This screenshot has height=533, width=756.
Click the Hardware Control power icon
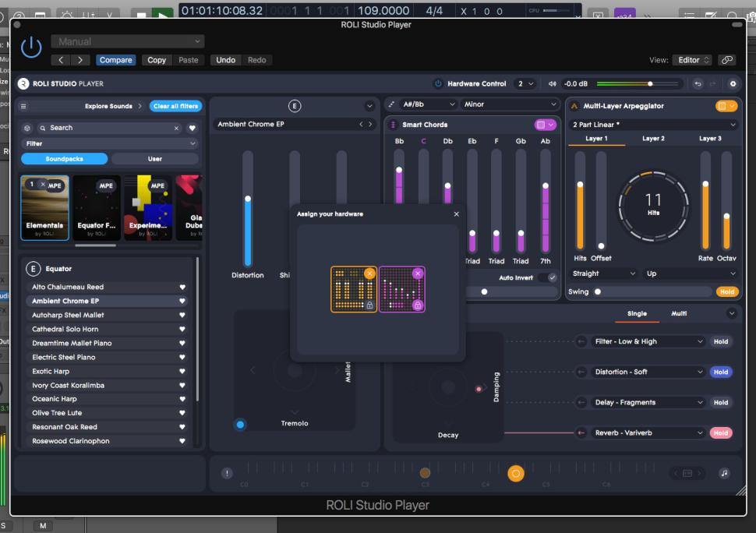coord(437,83)
